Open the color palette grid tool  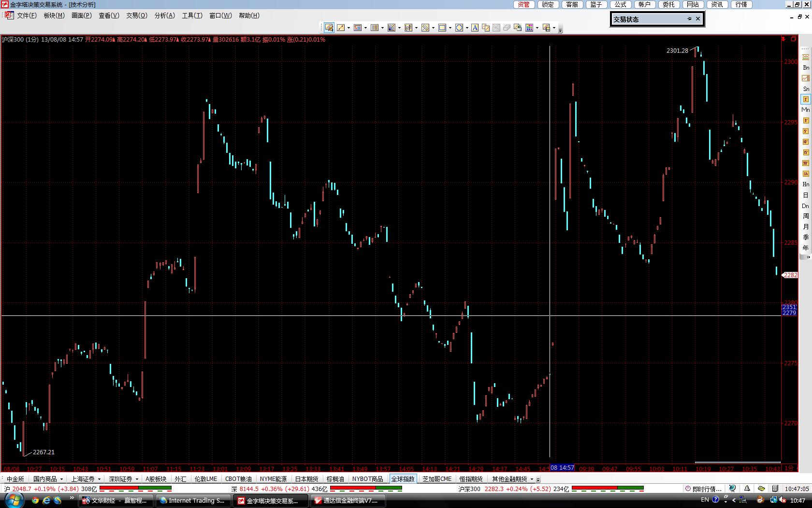[x=530, y=28]
